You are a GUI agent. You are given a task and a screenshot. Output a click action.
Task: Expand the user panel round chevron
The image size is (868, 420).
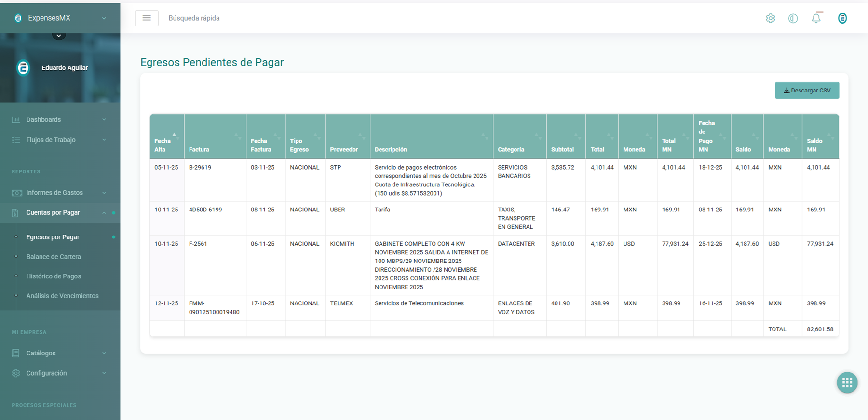click(x=59, y=35)
